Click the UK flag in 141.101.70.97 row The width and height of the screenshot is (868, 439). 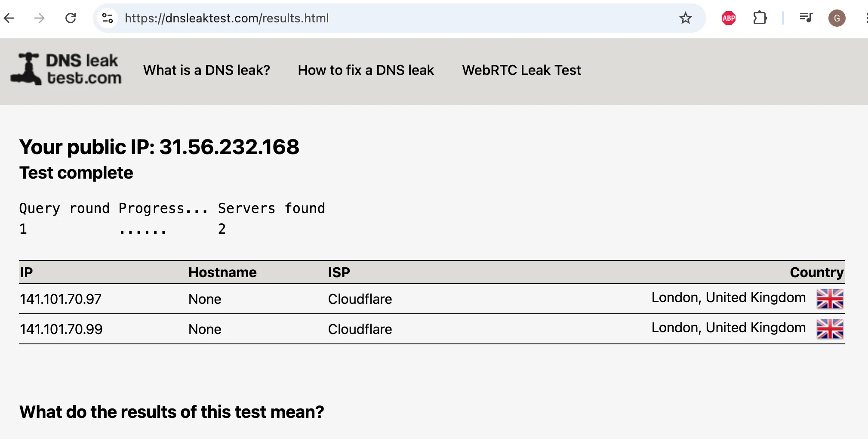click(830, 299)
